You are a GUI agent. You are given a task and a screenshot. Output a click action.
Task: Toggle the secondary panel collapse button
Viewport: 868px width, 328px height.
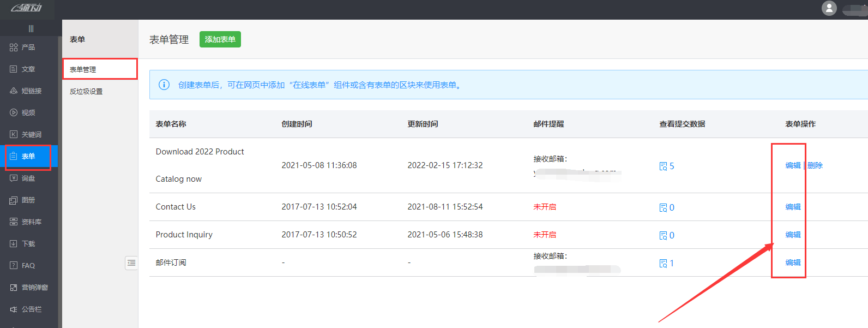pyautogui.click(x=131, y=263)
